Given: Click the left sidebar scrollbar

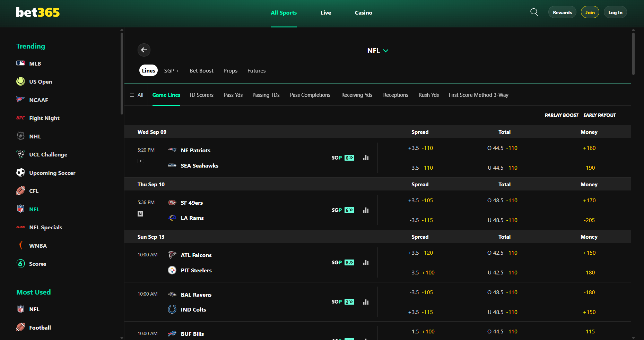Looking at the screenshot, I should click(122, 74).
